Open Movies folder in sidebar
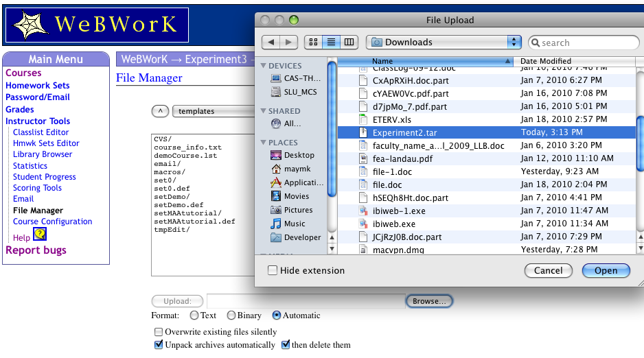The height and width of the screenshot is (358, 644). pyautogui.click(x=290, y=196)
